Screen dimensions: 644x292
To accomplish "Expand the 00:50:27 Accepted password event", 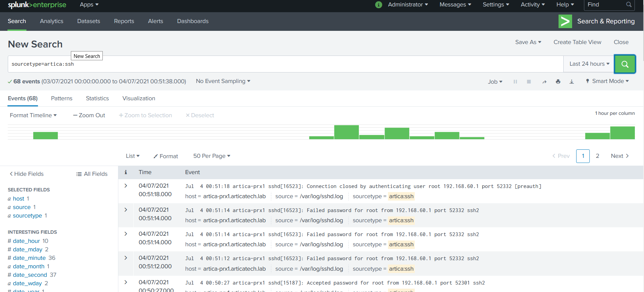I will (x=126, y=282).
